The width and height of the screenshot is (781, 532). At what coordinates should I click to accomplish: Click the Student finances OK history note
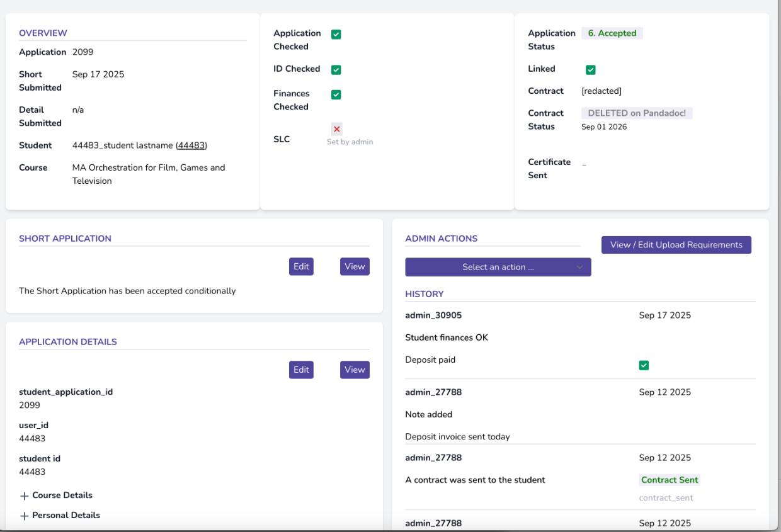pos(447,338)
